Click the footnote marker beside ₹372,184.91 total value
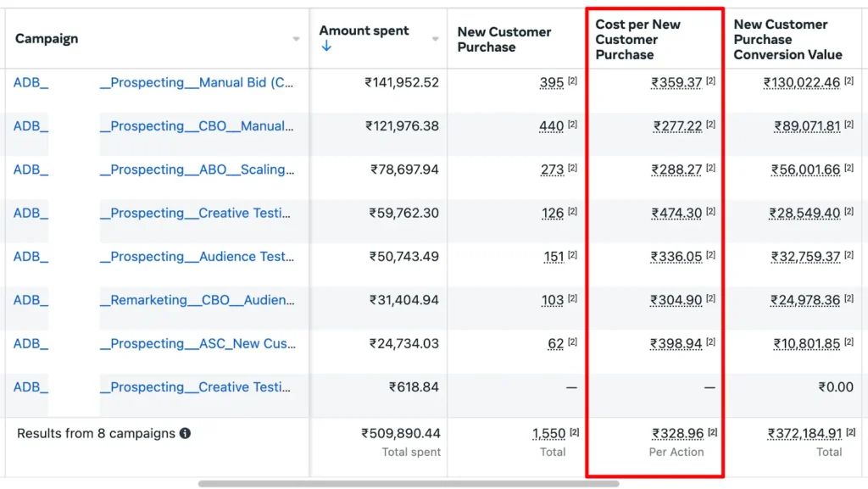The height and width of the screenshot is (489, 868). pyautogui.click(x=850, y=432)
